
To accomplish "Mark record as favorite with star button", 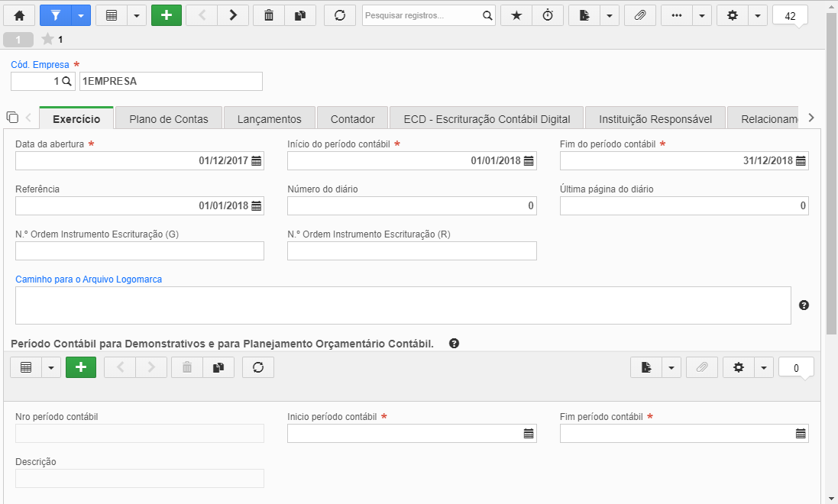I will pos(516,15).
